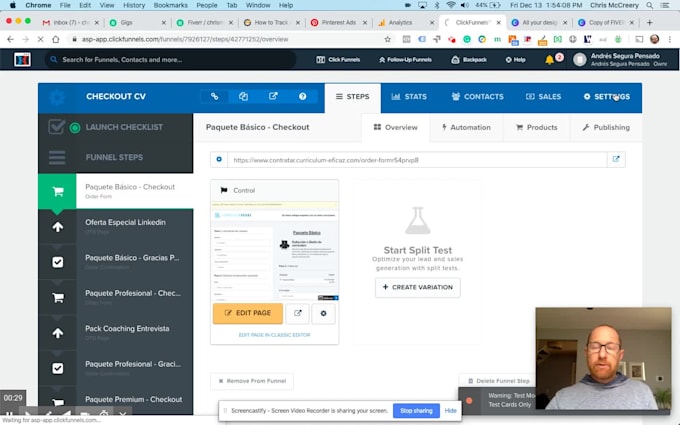Switch to the Pinterest Ads browser tab

(x=338, y=23)
